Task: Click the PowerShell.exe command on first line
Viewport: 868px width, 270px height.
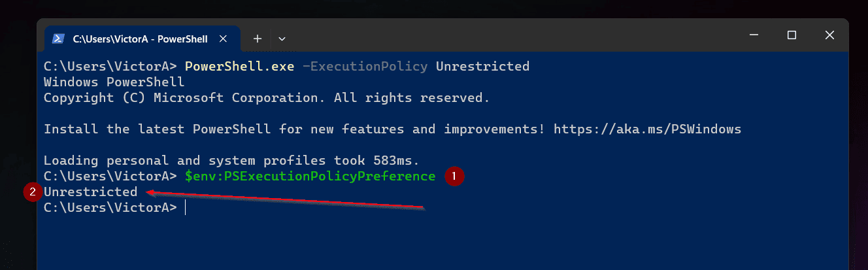Action: (240, 66)
